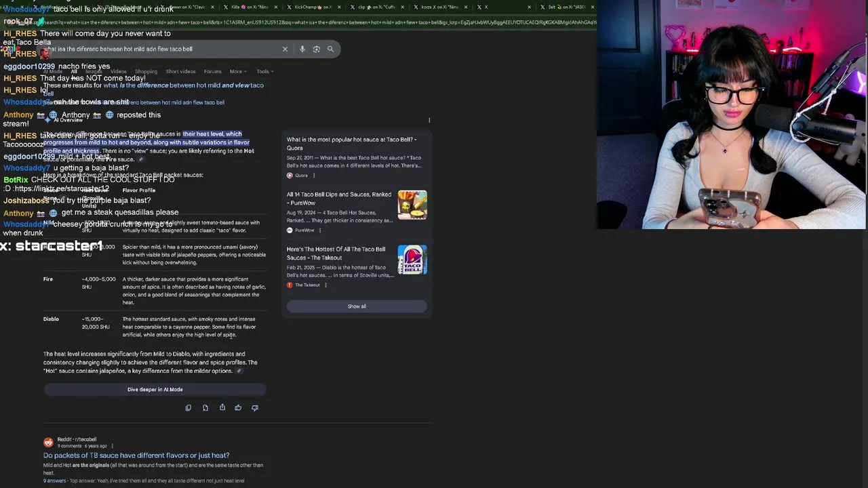Click the export-to-document icon under AI Overview

tap(205, 407)
